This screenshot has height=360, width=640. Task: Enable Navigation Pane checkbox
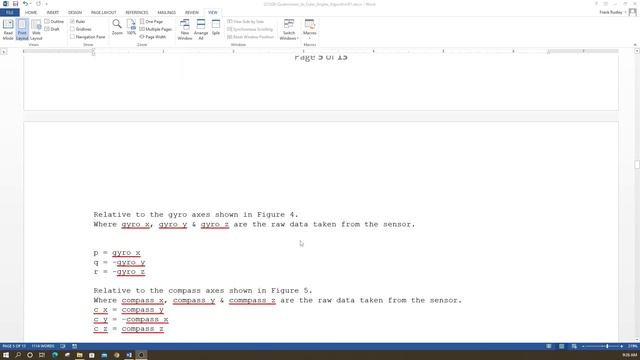pyautogui.click(x=72, y=37)
